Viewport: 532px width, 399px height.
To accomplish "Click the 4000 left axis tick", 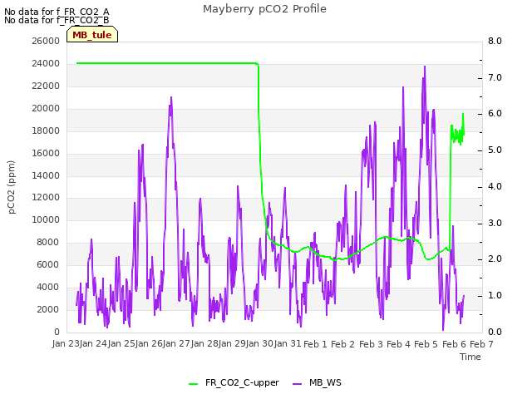I will point(48,287).
